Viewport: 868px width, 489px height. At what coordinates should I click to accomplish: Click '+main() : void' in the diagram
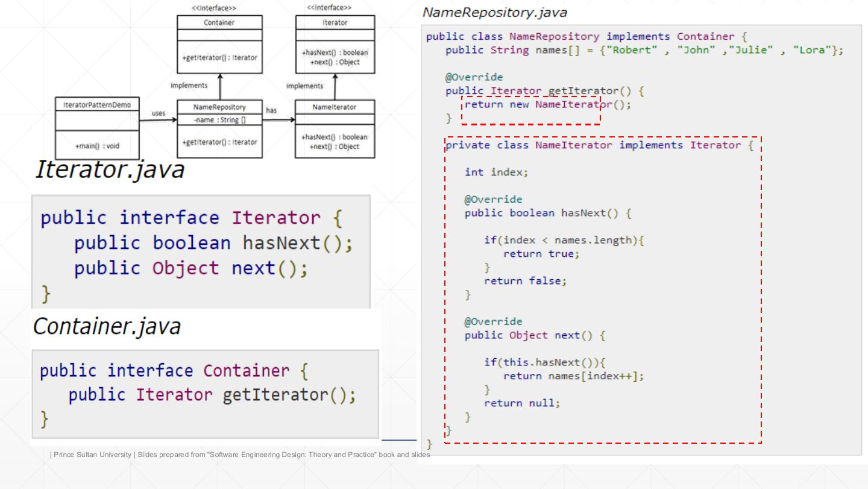coord(98,147)
